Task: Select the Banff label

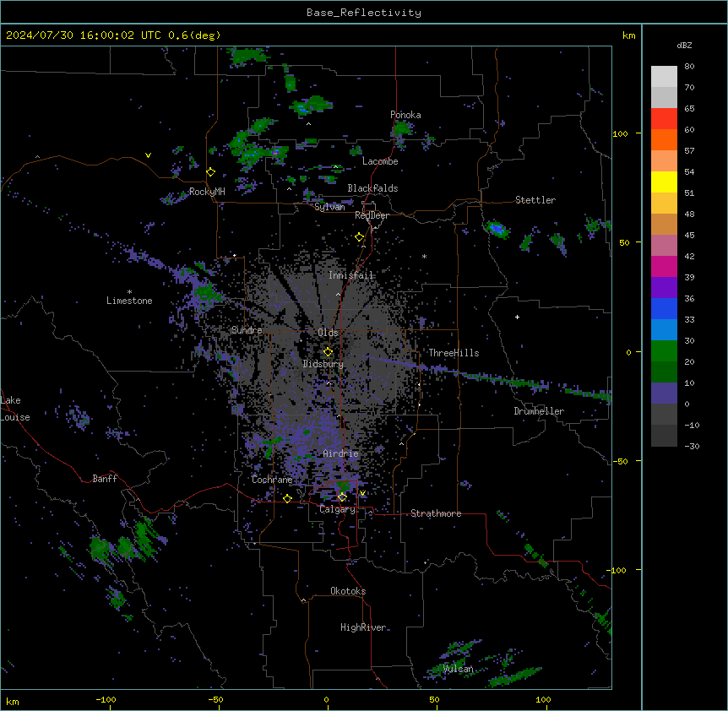Action: tap(105, 479)
